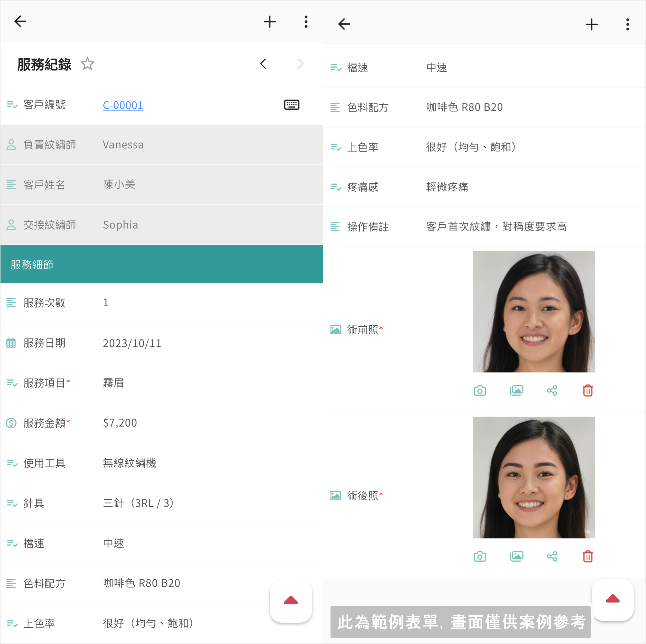646x644 pixels.
Task: Open the gallery picker for 術前照
Action: pyautogui.click(x=516, y=391)
